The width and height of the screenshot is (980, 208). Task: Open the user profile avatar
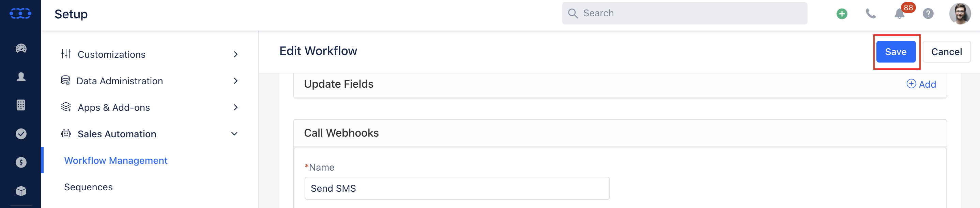click(960, 14)
